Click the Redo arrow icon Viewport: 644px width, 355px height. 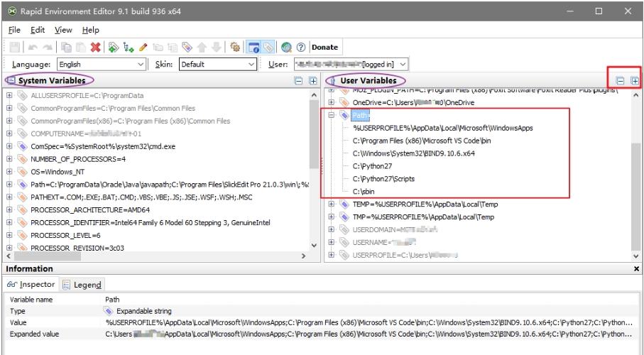(48, 48)
